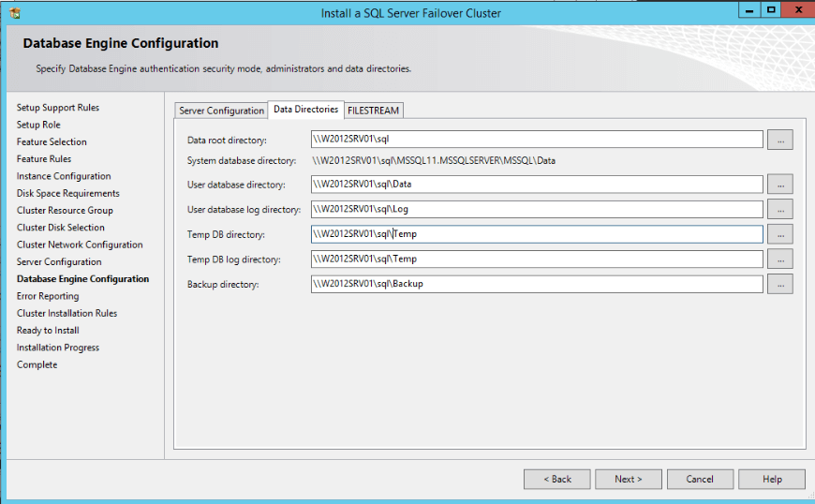
Task: Browse for the Temp DB log directory
Action: point(779,259)
